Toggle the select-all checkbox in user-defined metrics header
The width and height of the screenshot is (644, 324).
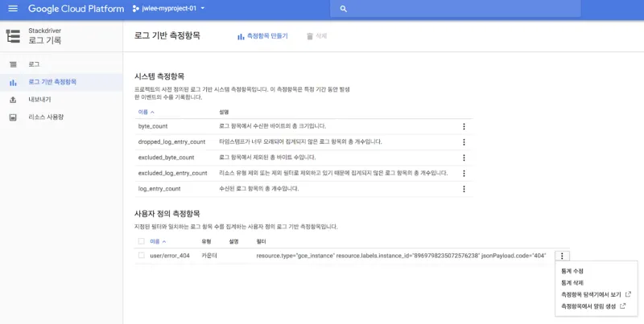pyautogui.click(x=142, y=241)
